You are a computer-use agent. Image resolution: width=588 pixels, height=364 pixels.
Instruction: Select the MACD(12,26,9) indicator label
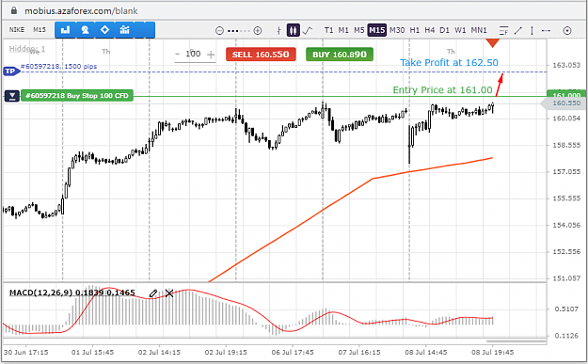tap(72, 293)
